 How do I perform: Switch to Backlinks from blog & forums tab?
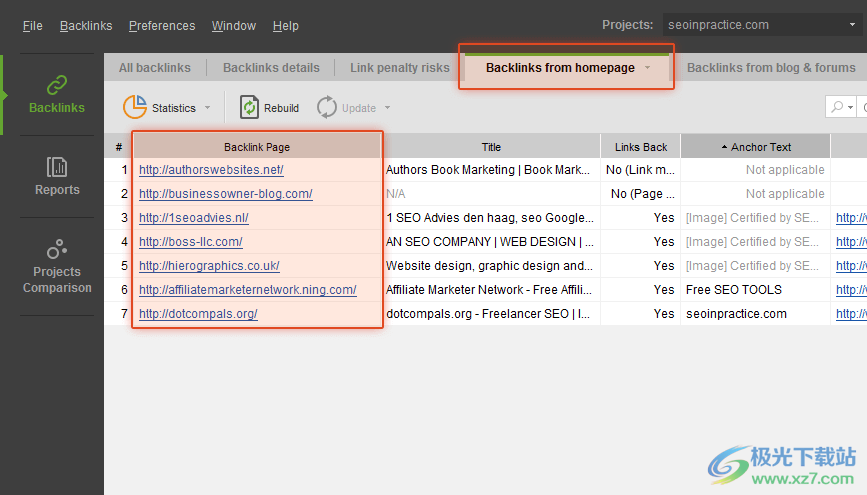coord(771,67)
